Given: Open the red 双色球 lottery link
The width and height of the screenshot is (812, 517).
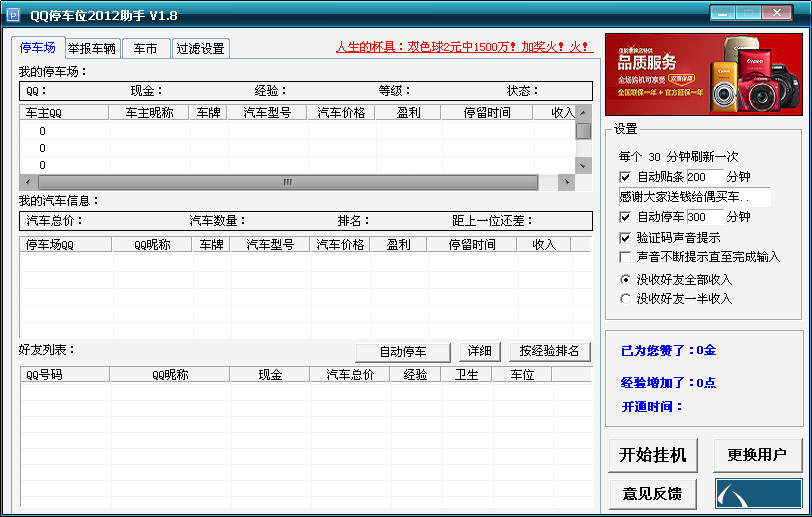Looking at the screenshot, I should pyautogui.click(x=464, y=46).
